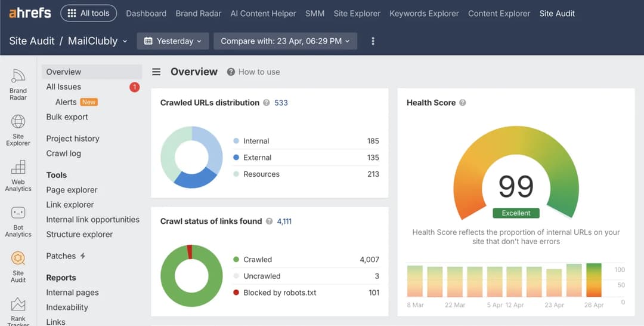The image size is (644, 326).
Task: Click help icon next to Crawled URLs distribution
Action: pyautogui.click(x=267, y=103)
